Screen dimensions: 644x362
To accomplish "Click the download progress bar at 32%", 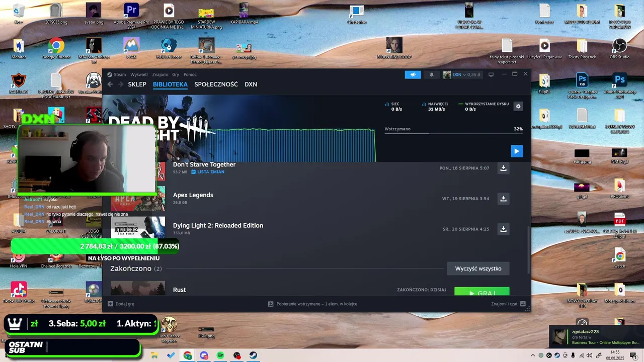I will tap(453, 133).
